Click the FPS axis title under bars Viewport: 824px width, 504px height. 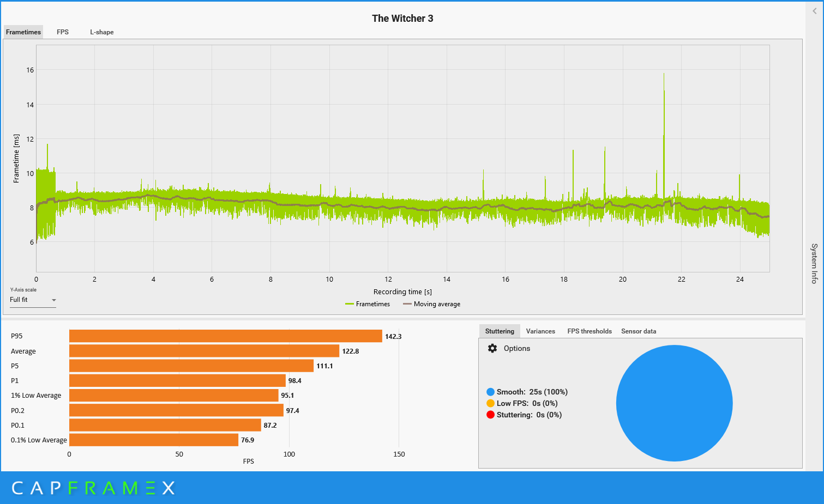click(x=248, y=461)
